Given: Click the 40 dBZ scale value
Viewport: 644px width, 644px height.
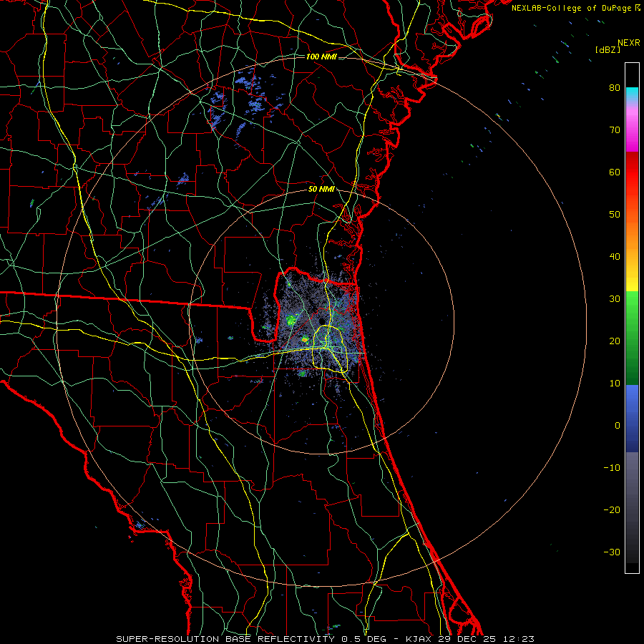Looking at the screenshot, I should (615, 257).
